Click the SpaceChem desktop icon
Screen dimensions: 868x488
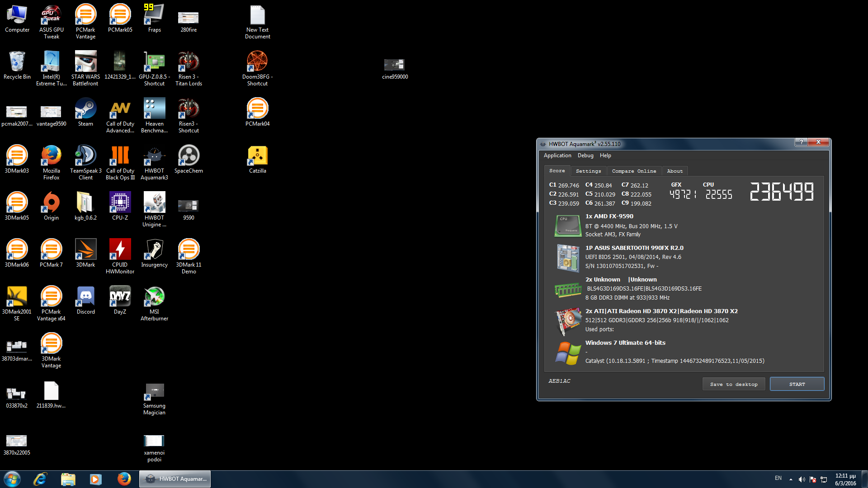point(189,159)
